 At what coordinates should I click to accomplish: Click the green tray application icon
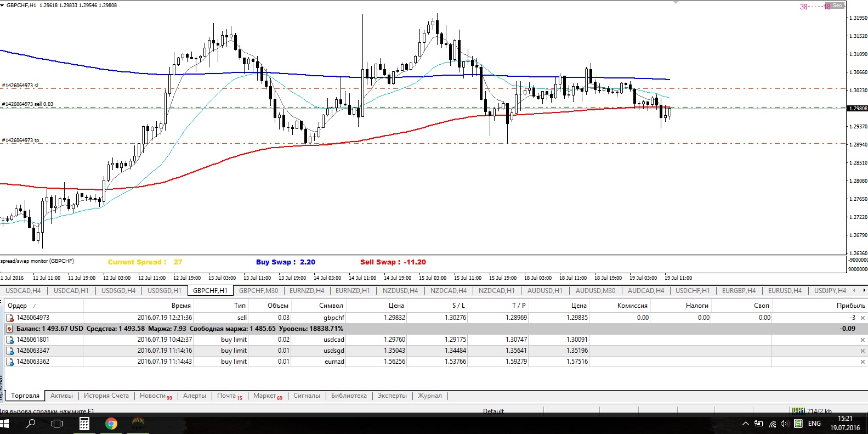click(x=798, y=424)
